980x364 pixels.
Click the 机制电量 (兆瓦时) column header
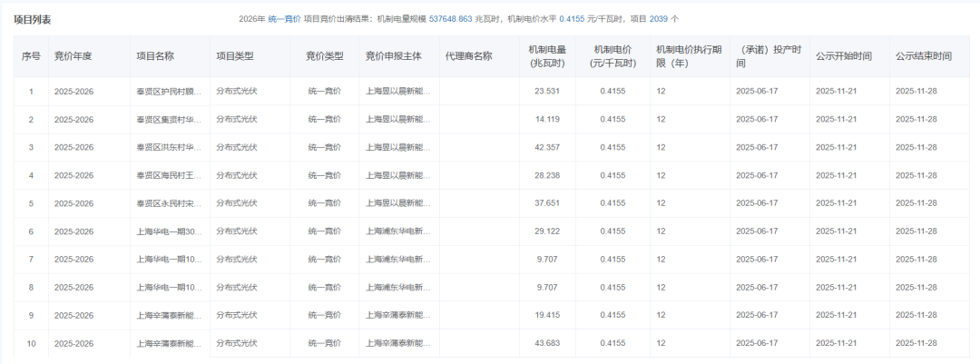[x=546, y=56]
